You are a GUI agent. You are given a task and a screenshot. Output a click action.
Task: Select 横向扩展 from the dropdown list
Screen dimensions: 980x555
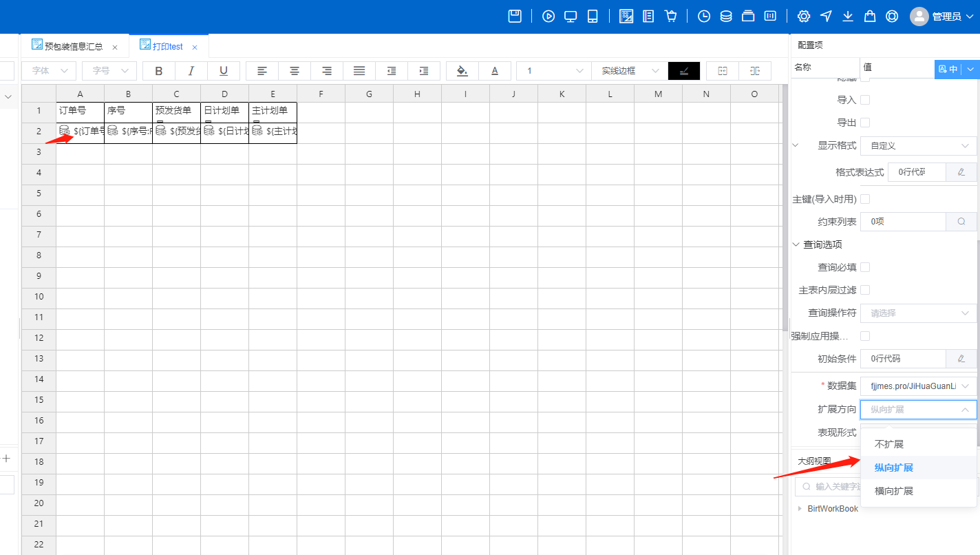[x=893, y=491]
